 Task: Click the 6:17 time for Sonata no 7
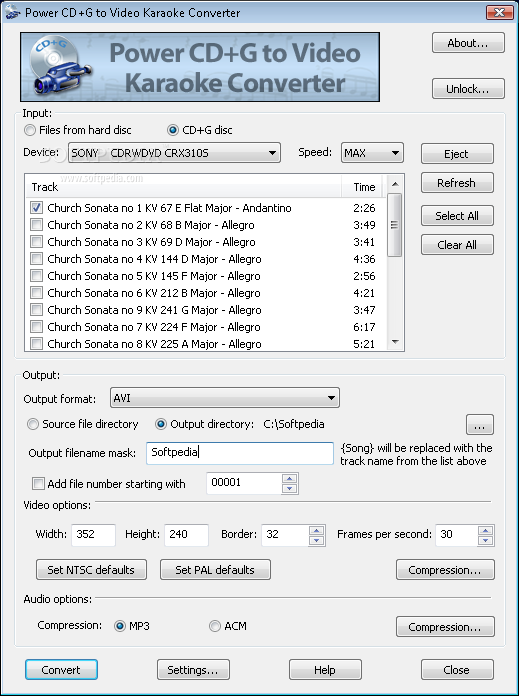click(x=364, y=327)
